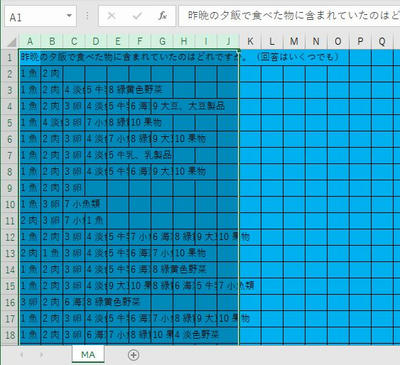Viewport: 400px width, 365px height.
Task: Select row 16 header
Action: click(10, 302)
